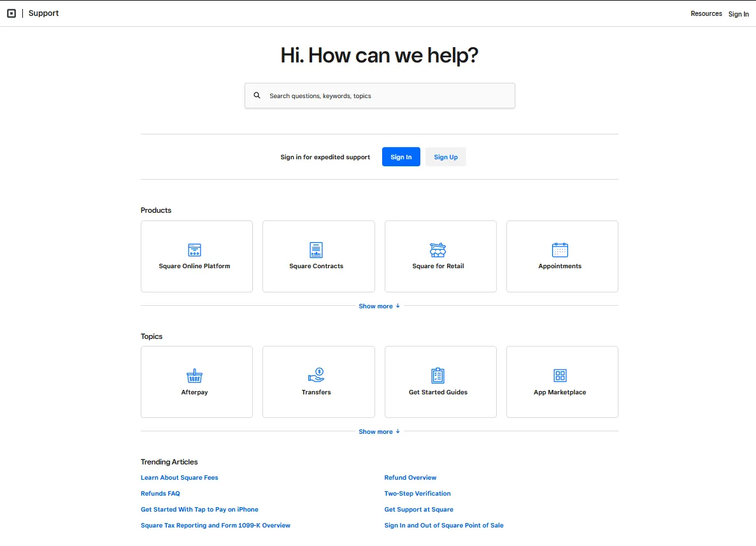Open Appointments calendar icon
756x546 pixels.
pyautogui.click(x=560, y=250)
